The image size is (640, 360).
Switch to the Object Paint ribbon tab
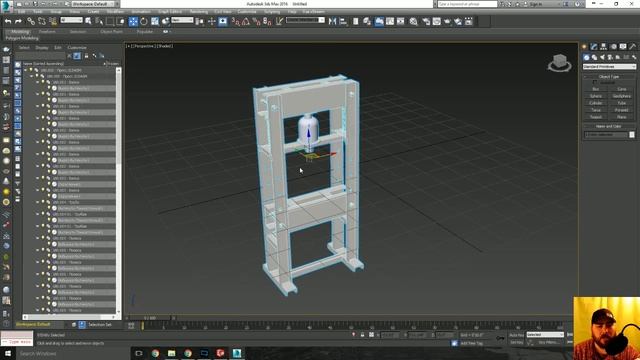pos(111,31)
